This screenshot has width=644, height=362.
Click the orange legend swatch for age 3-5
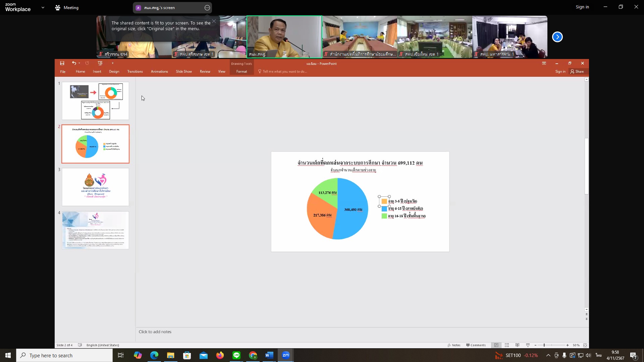(x=384, y=201)
